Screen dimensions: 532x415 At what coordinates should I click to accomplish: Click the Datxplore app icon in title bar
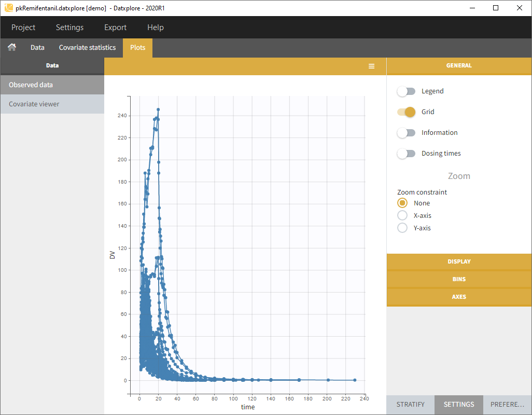[9, 8]
